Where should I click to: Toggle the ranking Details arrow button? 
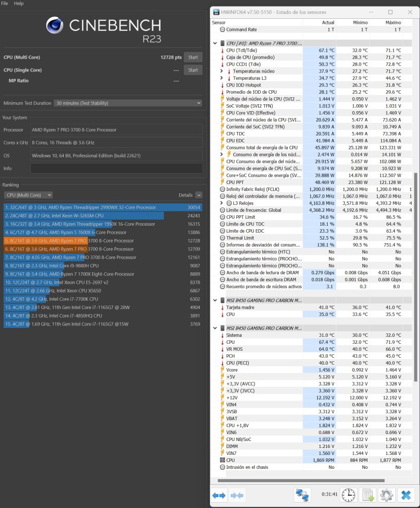199,195
